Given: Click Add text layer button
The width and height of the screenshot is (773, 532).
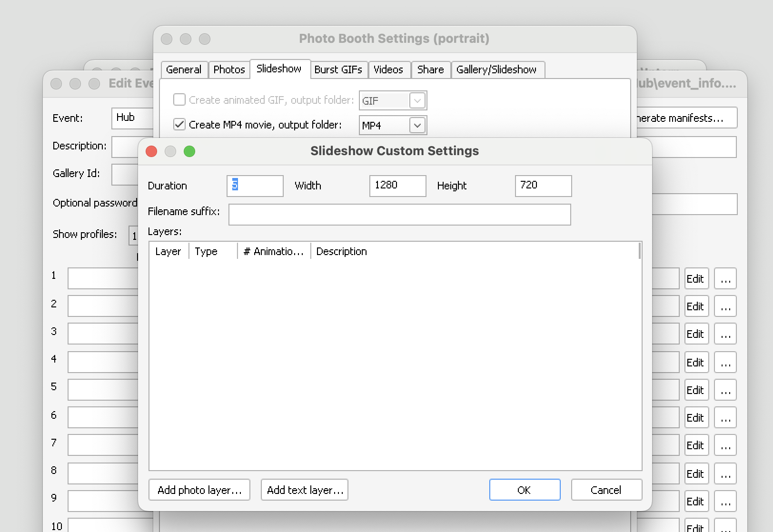Looking at the screenshot, I should click(305, 490).
